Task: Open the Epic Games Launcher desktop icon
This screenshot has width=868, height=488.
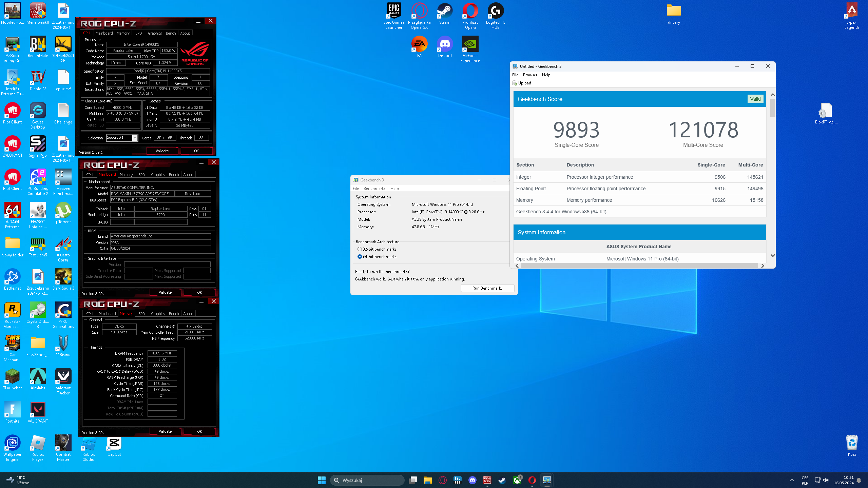Action: [x=394, y=16]
